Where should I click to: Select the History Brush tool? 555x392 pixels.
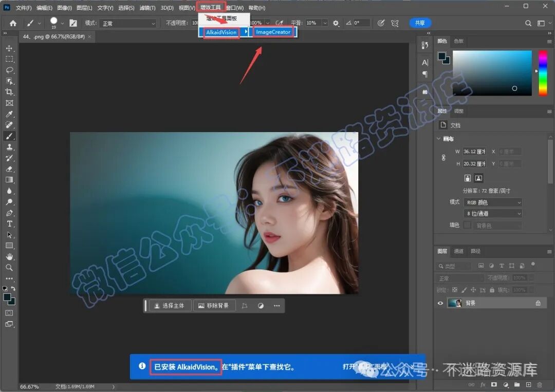[x=9, y=158]
